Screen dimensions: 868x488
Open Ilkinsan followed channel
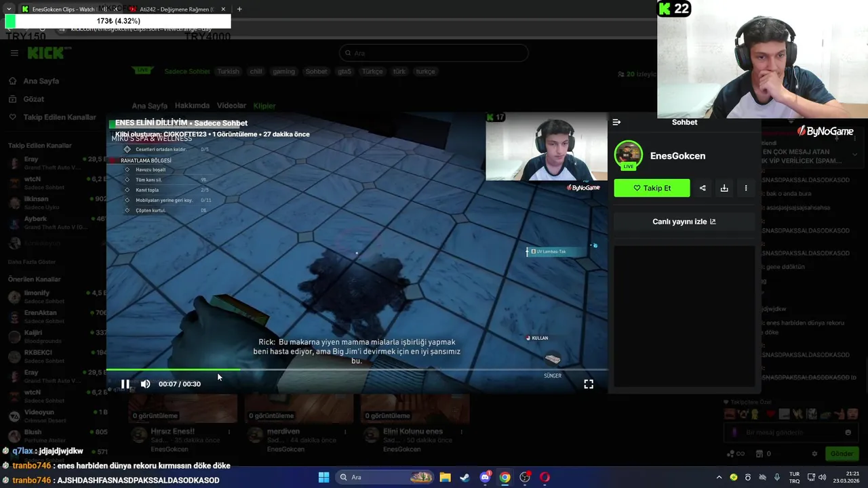pos(53,202)
